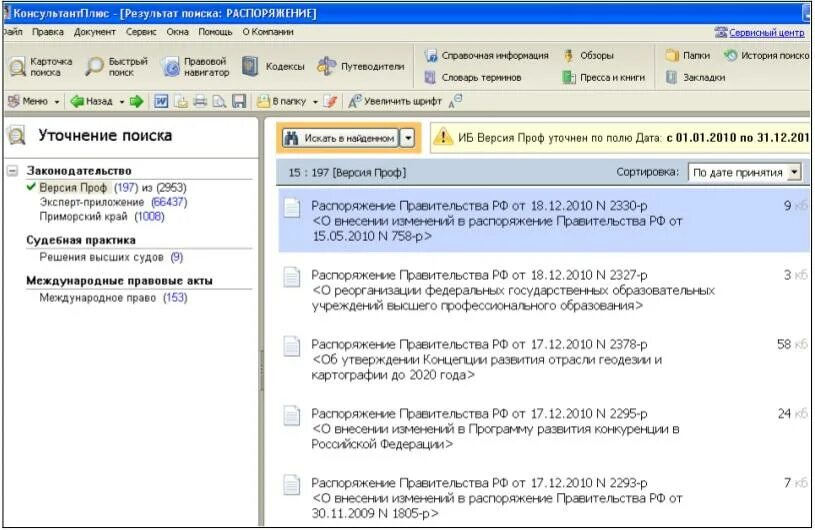Image resolution: width=815 pixels, height=530 pixels.
Task: Click the Меню toolbar button
Action: (29, 101)
